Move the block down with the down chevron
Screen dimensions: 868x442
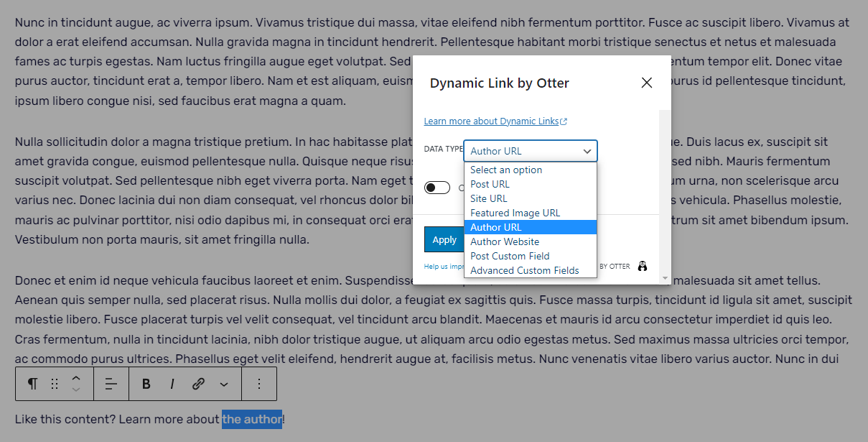point(75,390)
